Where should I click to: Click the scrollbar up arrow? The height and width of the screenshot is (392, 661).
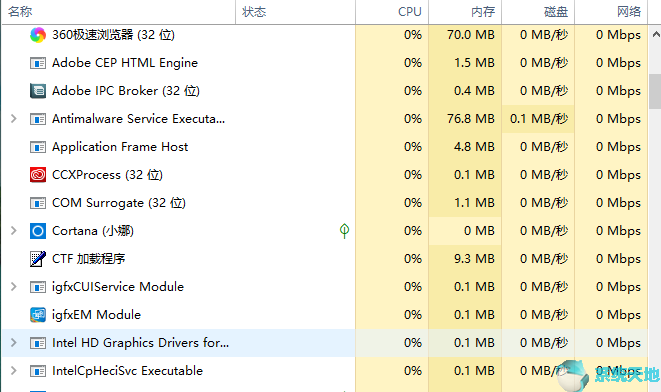(656, 35)
